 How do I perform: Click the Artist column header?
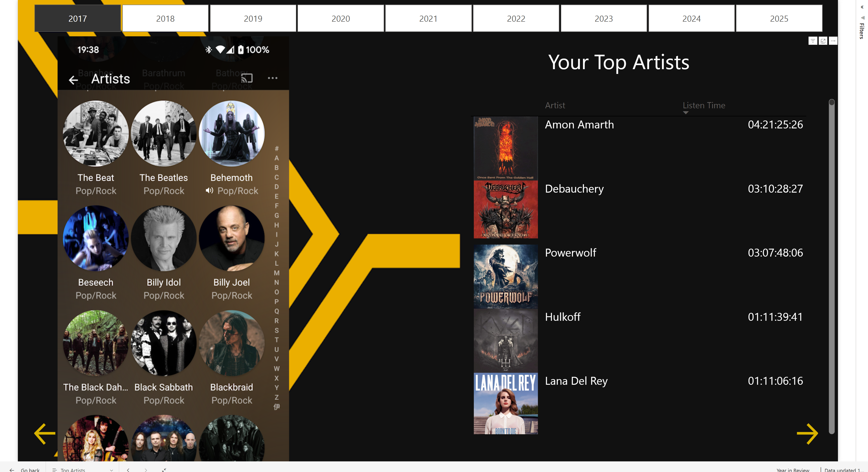tap(555, 105)
